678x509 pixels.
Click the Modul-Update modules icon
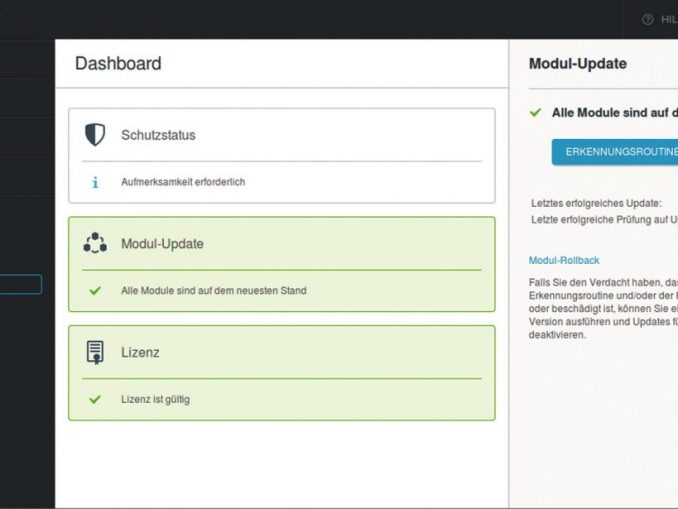[95, 243]
